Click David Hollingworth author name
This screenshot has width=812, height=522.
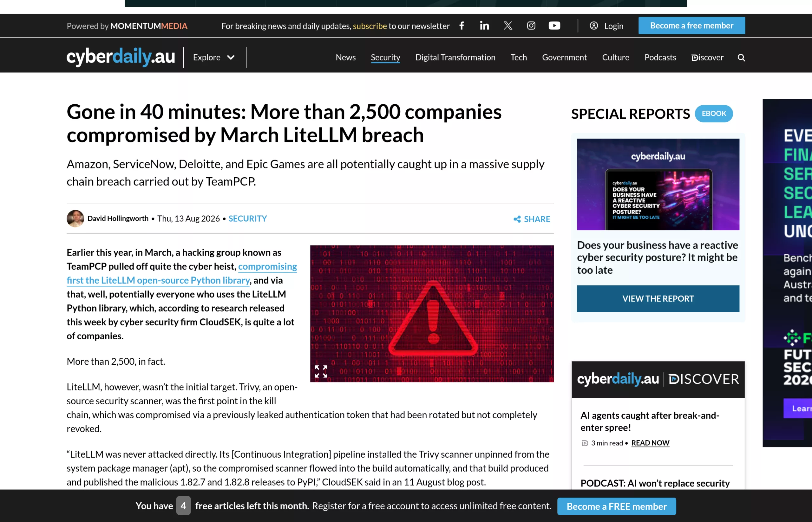118,219
